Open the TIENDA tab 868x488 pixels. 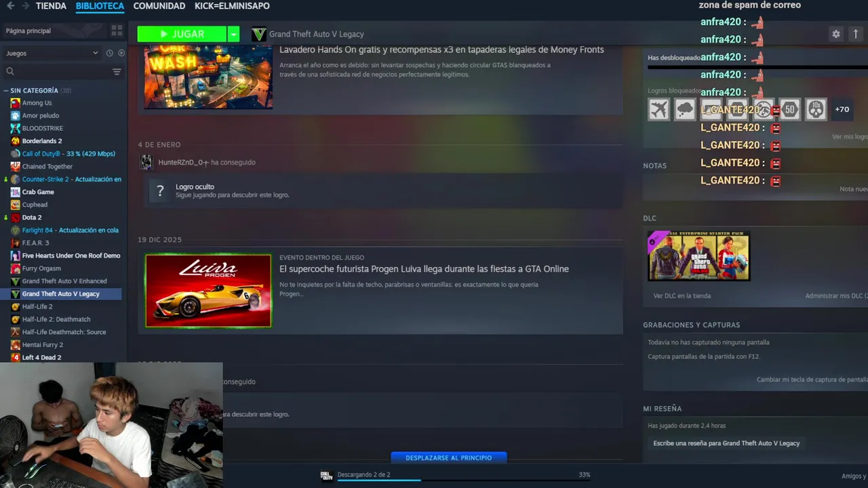coord(51,6)
